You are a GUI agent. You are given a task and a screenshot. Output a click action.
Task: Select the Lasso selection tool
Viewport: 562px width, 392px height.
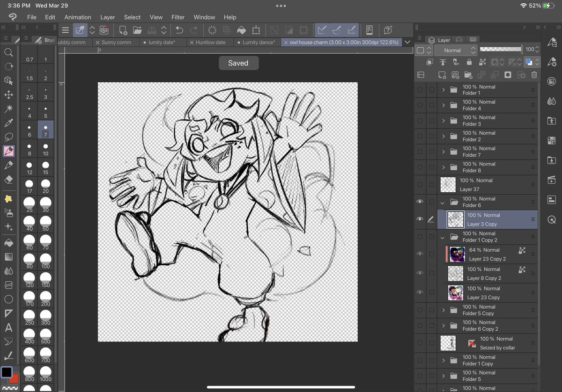click(x=8, y=137)
